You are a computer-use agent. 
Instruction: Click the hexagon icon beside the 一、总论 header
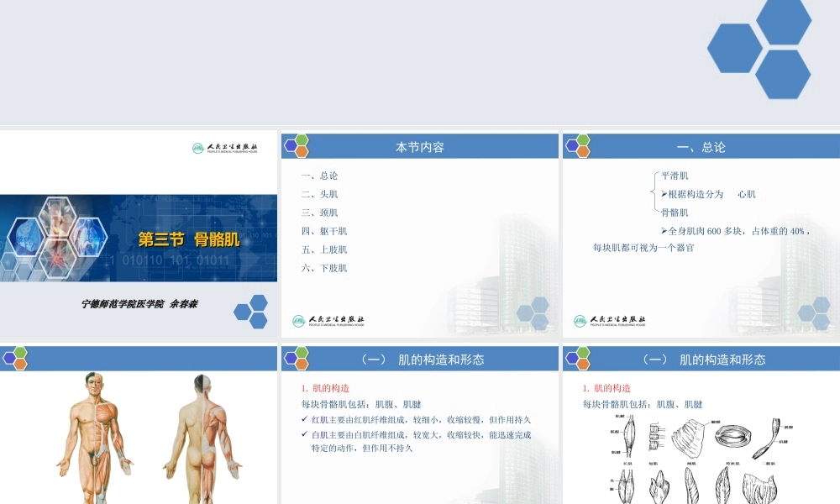(578, 146)
